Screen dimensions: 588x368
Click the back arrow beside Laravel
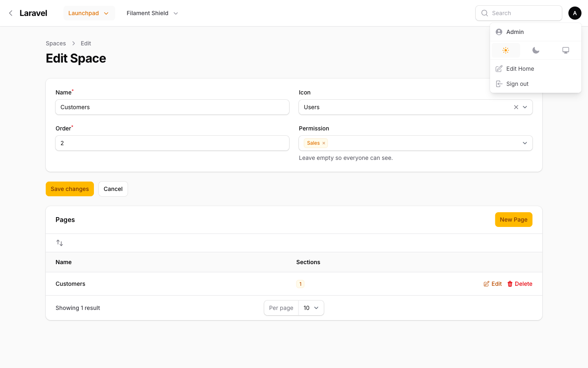point(11,13)
